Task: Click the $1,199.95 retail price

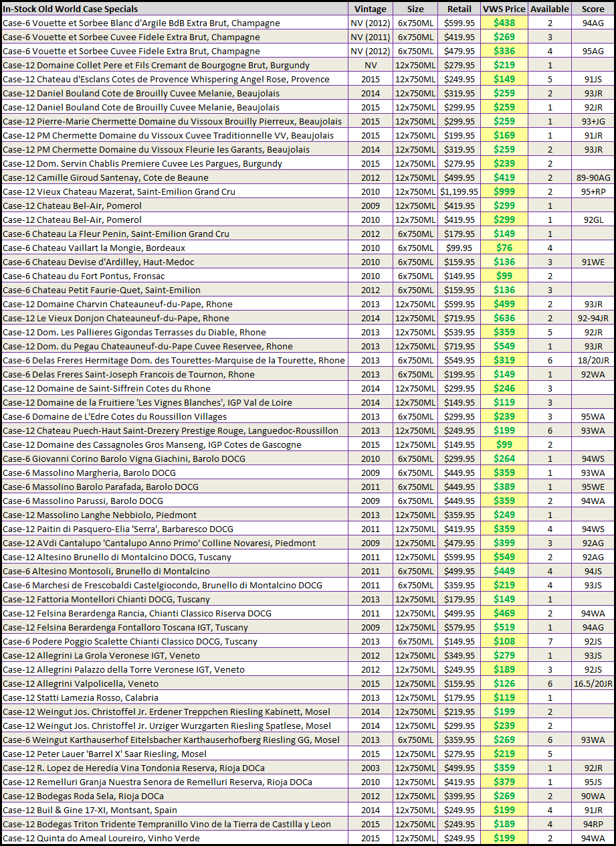Action: pyautogui.click(x=459, y=192)
